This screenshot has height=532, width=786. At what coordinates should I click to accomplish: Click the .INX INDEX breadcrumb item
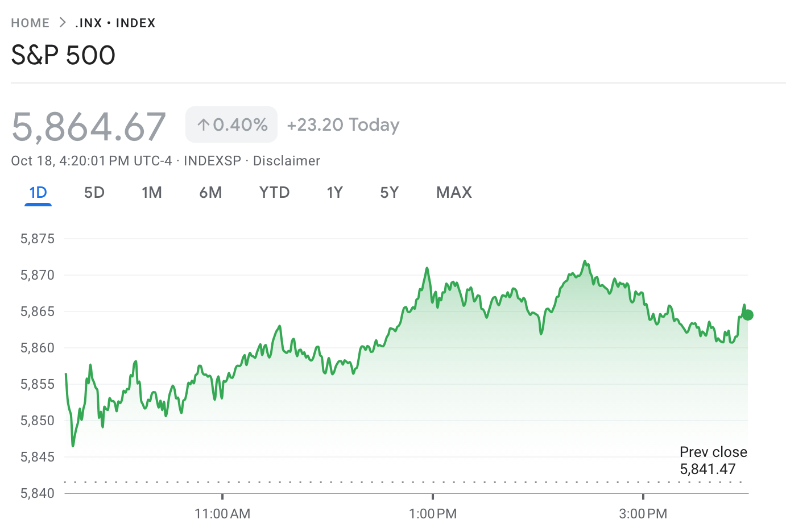(115, 23)
